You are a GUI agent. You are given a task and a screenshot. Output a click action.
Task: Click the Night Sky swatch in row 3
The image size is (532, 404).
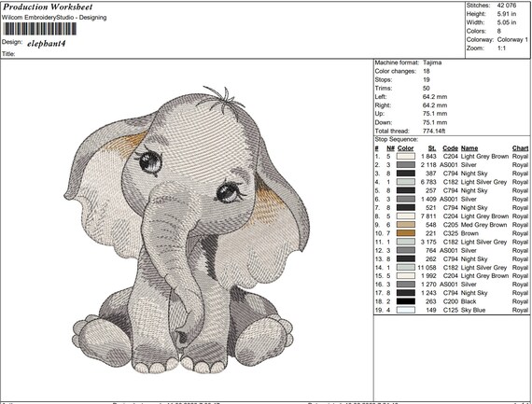click(x=406, y=174)
